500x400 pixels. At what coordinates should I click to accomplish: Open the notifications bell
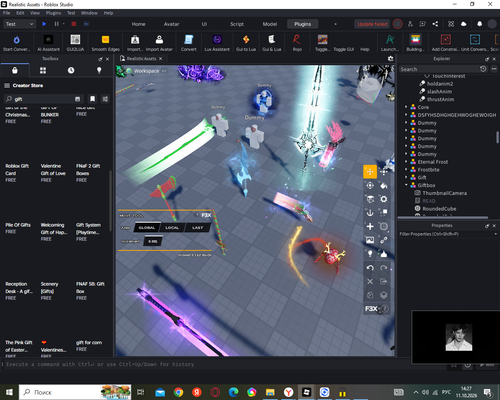click(x=479, y=24)
